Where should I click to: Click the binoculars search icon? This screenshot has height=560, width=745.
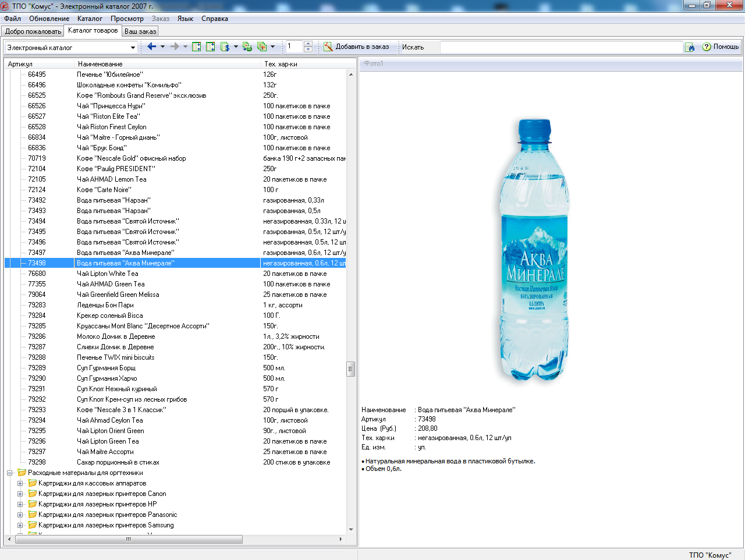click(690, 47)
